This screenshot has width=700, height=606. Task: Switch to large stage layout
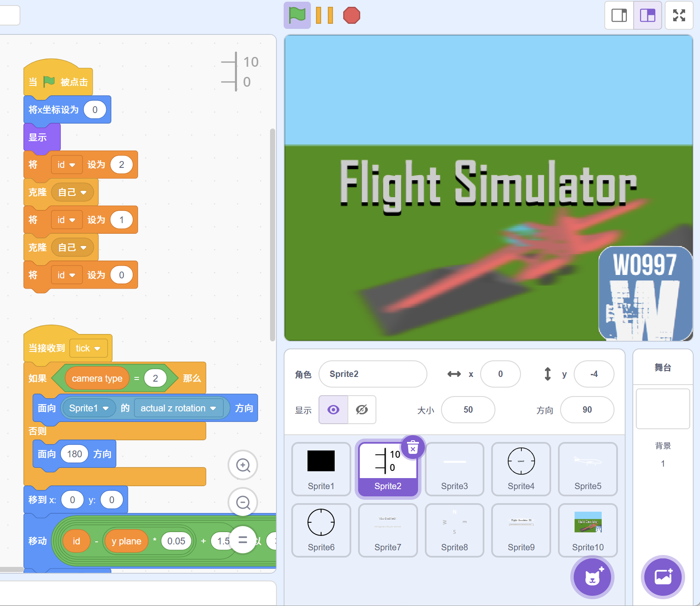click(647, 16)
